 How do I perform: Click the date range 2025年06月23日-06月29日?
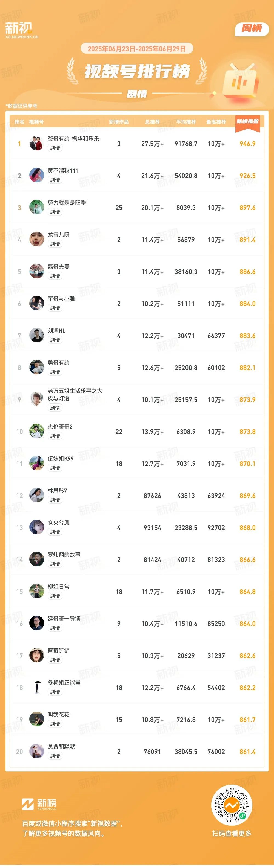point(137,49)
